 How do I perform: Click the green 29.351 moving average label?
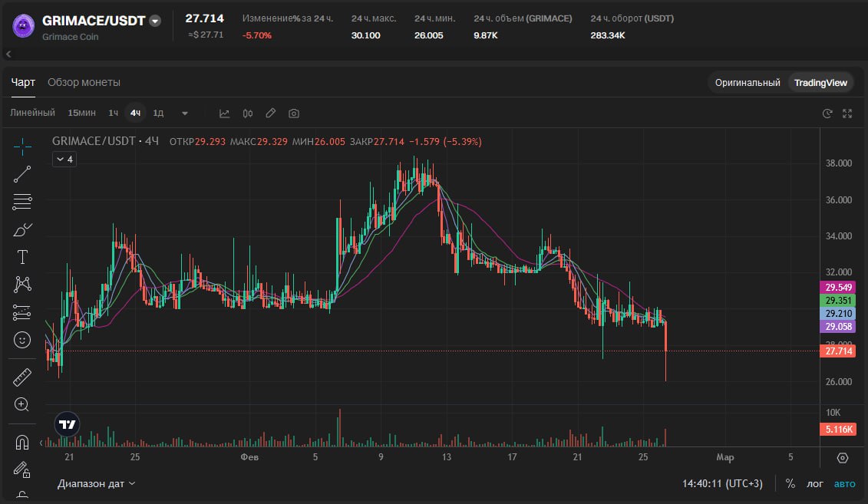coord(838,301)
